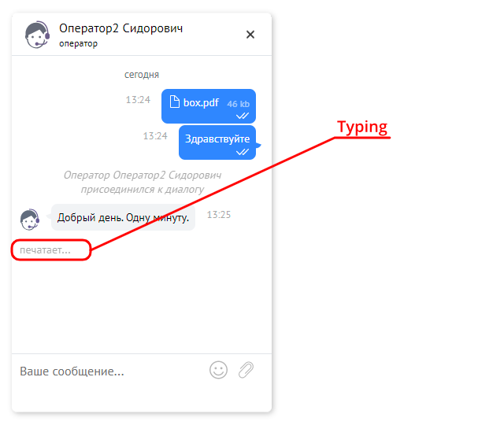The width and height of the screenshot is (504, 425).
Task: Click the 13:24 timestamp beside box.pdf
Action: pos(138,100)
